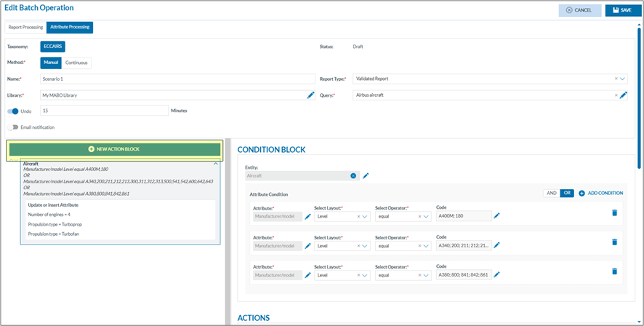Switch to the Report Processing tab

click(25, 28)
